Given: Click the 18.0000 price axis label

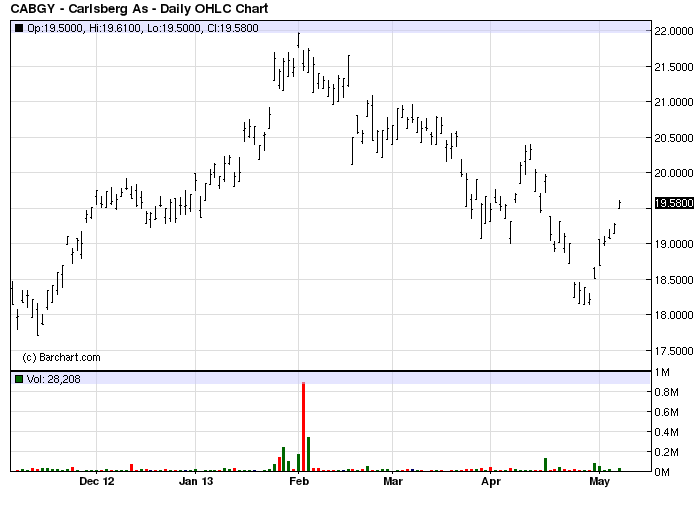Looking at the screenshot, I should [x=674, y=315].
